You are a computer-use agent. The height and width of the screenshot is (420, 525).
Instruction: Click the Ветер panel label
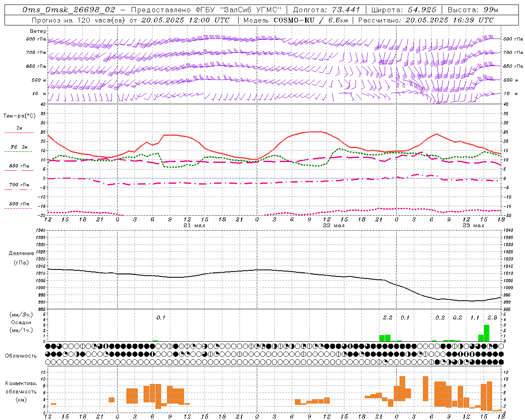(x=38, y=31)
